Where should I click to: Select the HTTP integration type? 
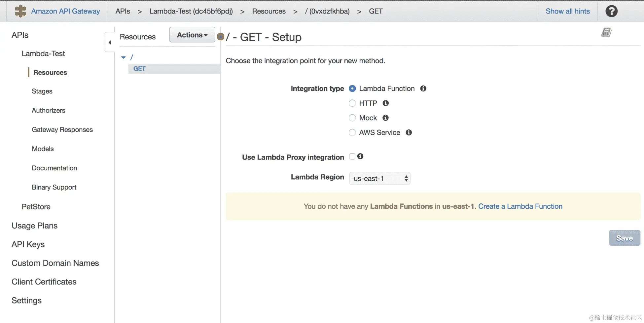pyautogui.click(x=352, y=103)
